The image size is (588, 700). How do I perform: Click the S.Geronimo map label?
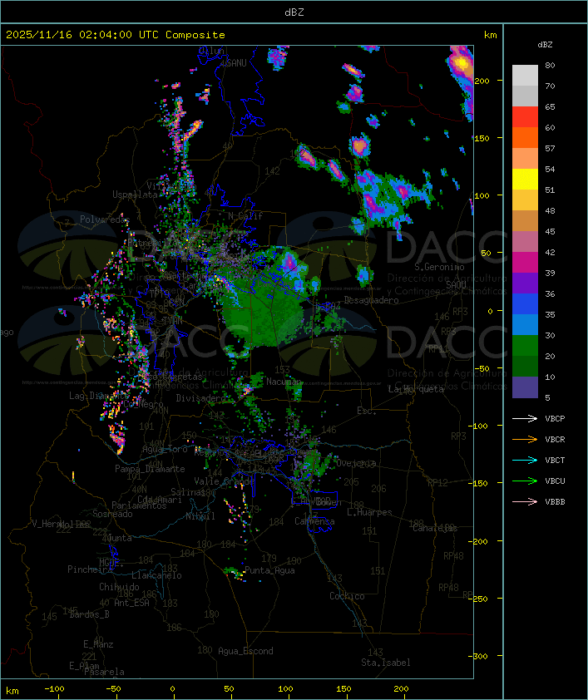(439, 267)
